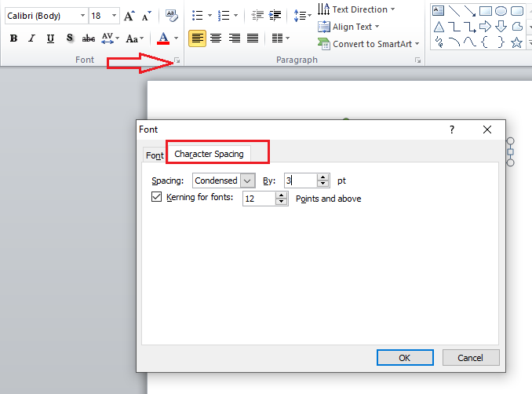The width and height of the screenshot is (532, 394).
Task: Click the Clear All Formatting icon
Action: 172,16
